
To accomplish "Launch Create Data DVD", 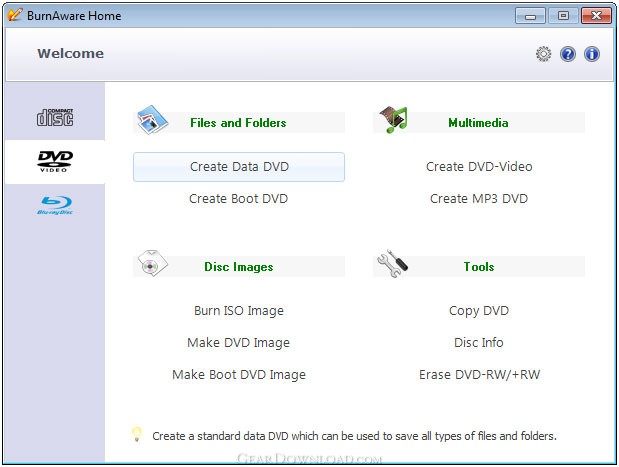I will [239, 167].
